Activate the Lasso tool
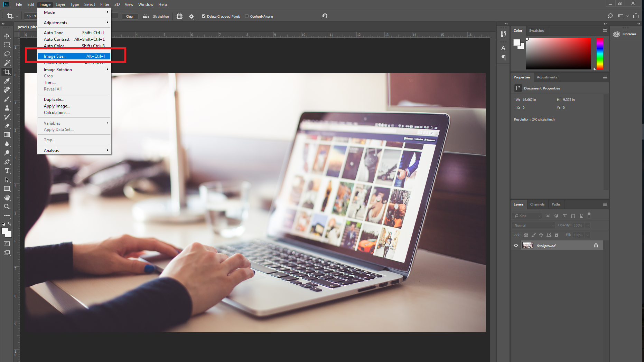This screenshot has height=362, width=644. tap(7, 54)
